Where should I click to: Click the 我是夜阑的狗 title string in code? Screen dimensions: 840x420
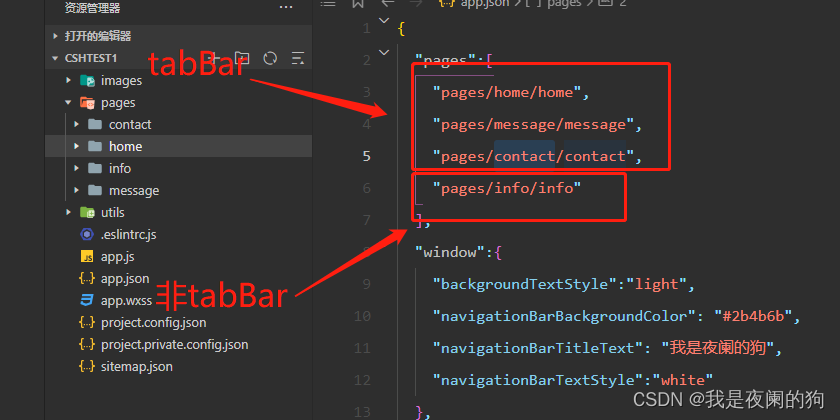pos(718,348)
